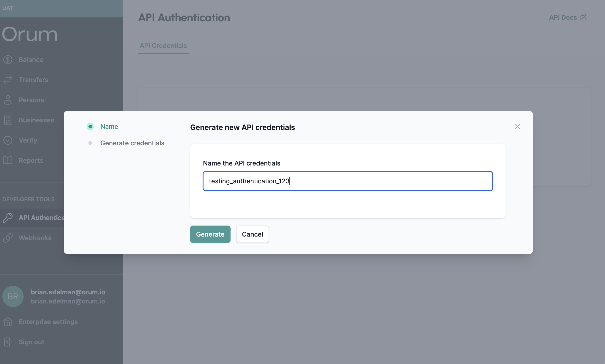
Task: Close the Generate new API credentials modal
Action: 517,126
